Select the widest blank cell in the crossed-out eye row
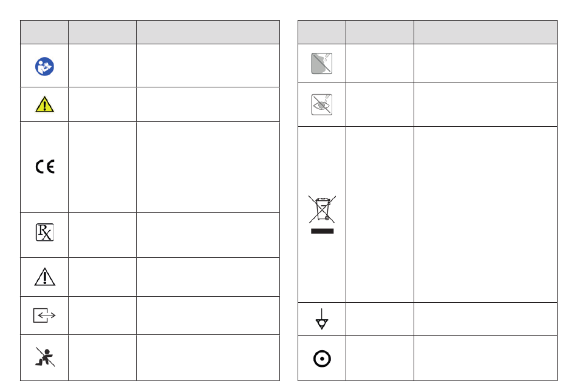577x392 pixels. pos(485,105)
